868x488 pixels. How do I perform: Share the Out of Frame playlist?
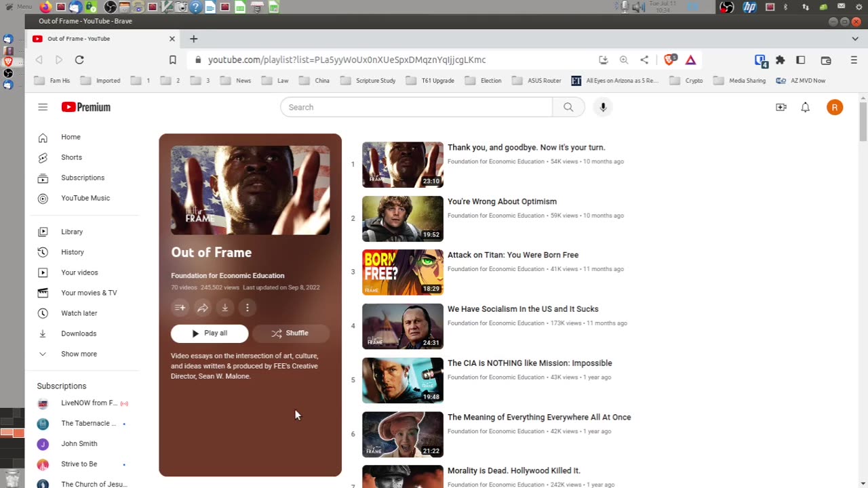point(203,308)
